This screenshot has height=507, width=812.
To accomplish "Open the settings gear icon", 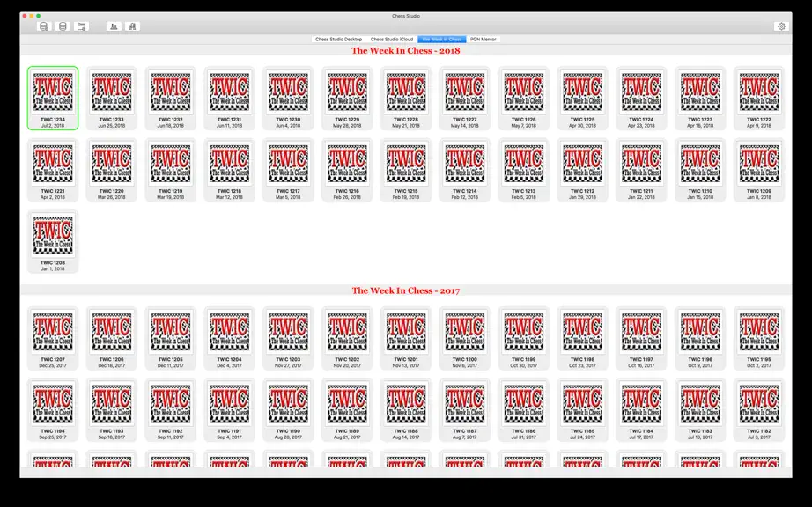I will coord(781,26).
